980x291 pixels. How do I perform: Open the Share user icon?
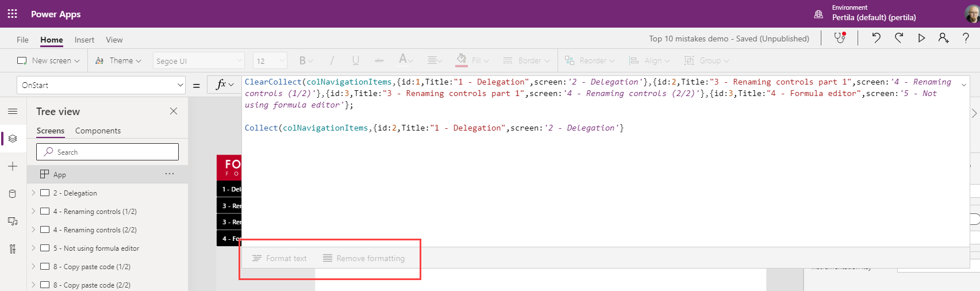click(943, 38)
